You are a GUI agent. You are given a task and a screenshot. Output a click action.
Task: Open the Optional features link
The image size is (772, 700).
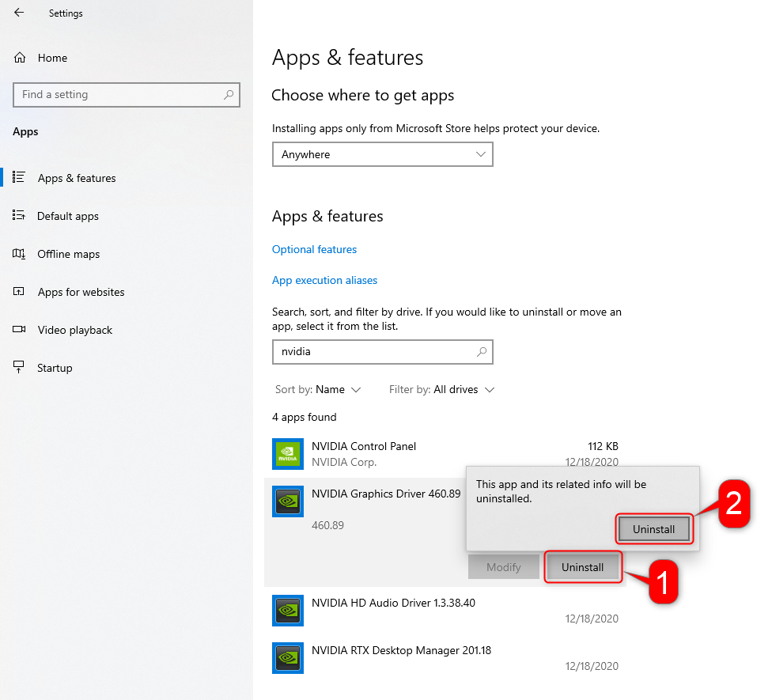click(315, 250)
